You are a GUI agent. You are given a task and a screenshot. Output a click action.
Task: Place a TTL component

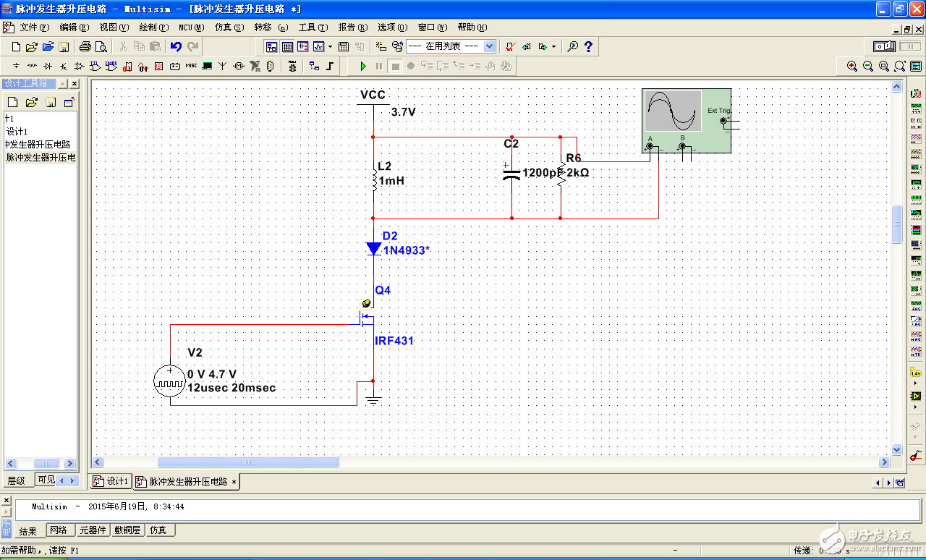click(95, 66)
